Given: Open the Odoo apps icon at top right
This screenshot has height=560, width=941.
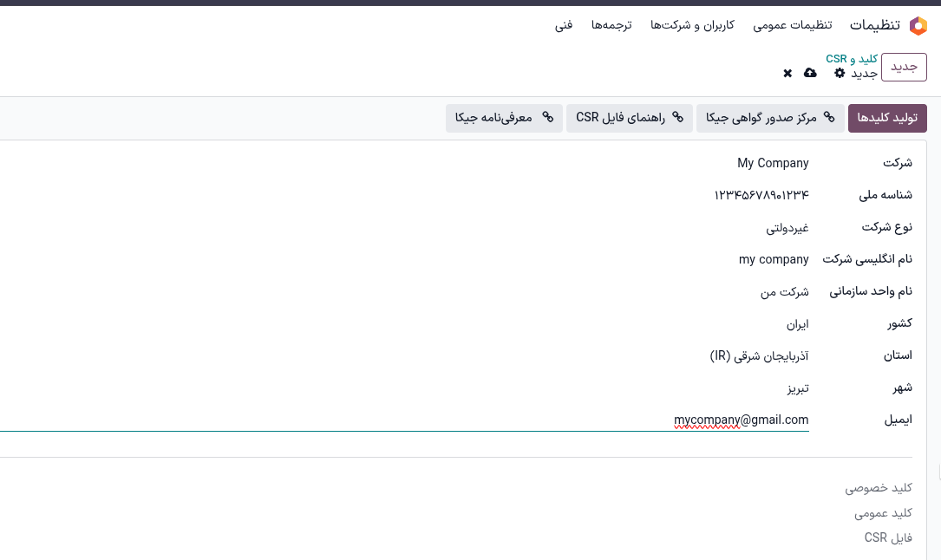Looking at the screenshot, I should pos(917,25).
